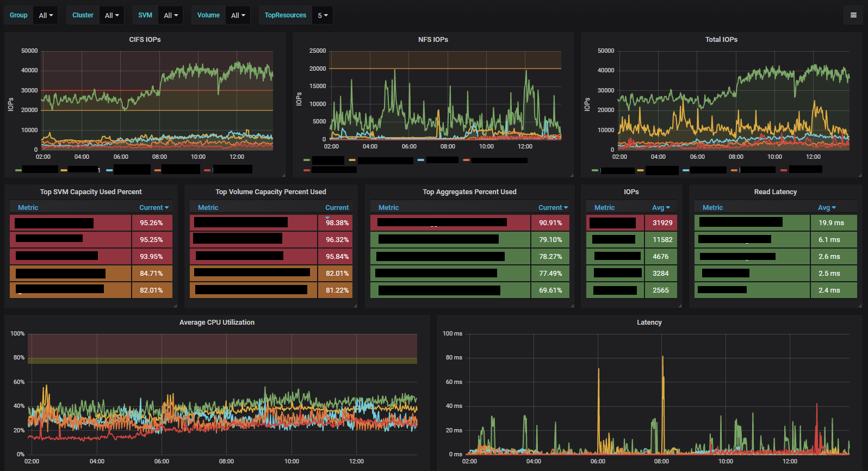This screenshot has height=471, width=868.
Task: Expand the Cluster variable dropdown
Action: (x=111, y=15)
